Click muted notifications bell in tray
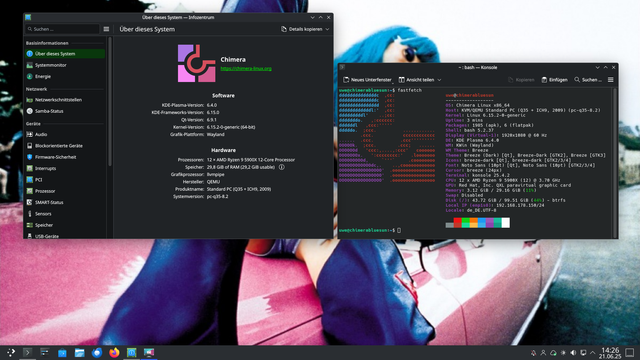Viewport: 640px width, 360px height. [533, 353]
